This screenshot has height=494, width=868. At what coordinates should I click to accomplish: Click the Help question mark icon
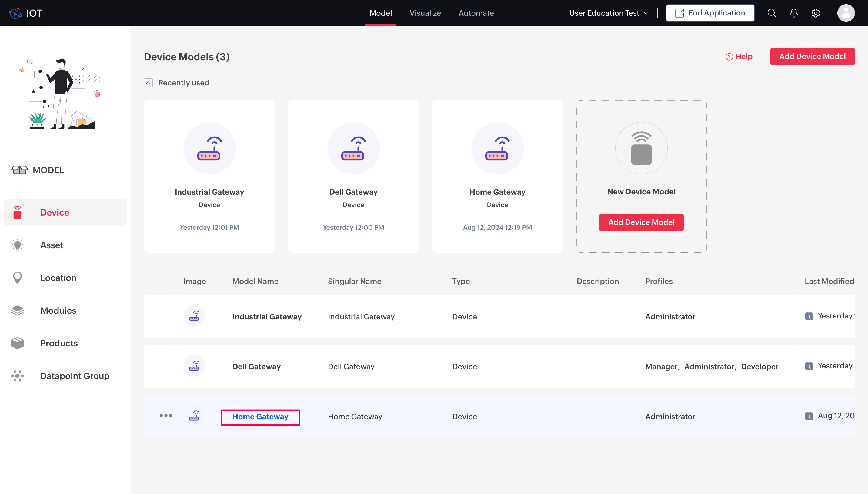click(x=729, y=57)
